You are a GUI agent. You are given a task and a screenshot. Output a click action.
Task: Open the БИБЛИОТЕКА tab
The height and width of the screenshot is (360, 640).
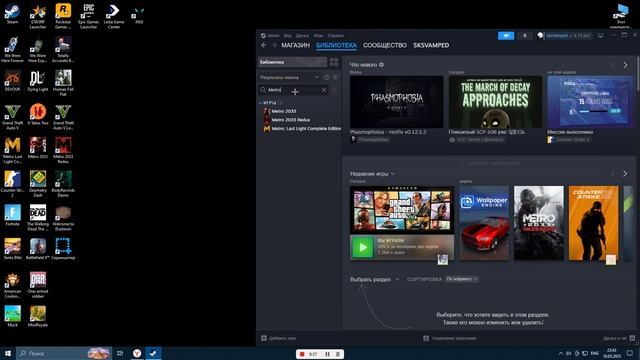(x=336, y=45)
